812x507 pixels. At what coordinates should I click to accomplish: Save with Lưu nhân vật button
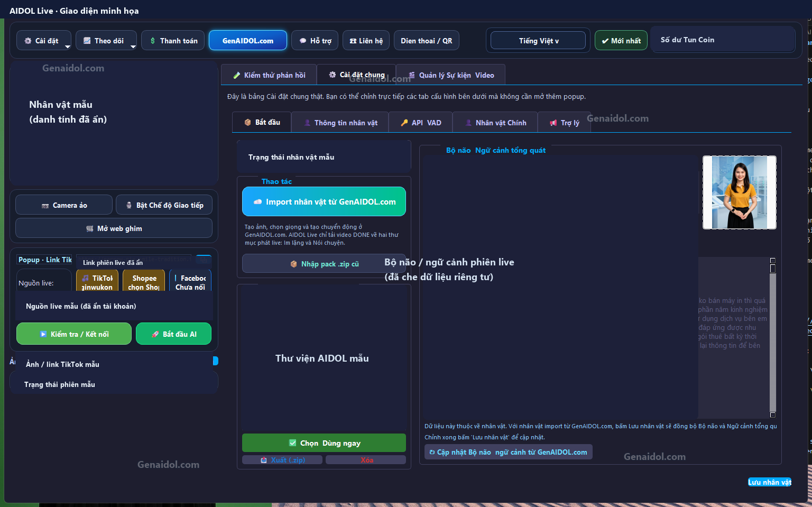point(769,482)
